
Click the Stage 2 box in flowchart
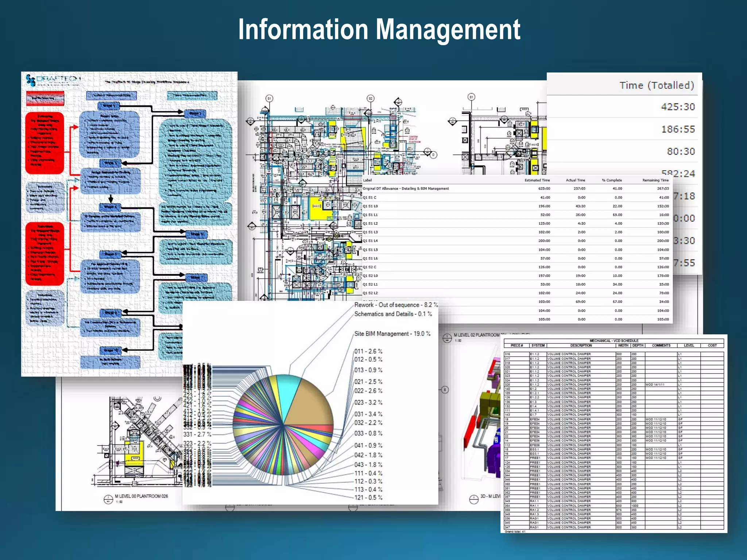(195, 113)
